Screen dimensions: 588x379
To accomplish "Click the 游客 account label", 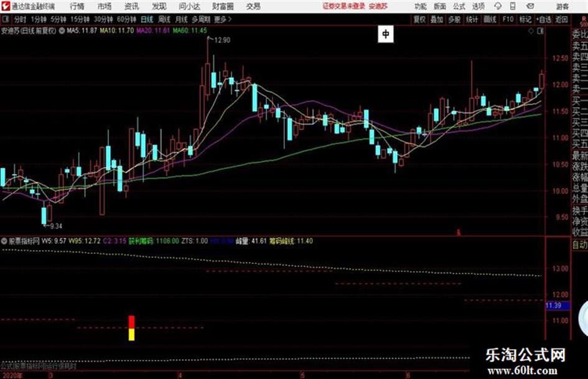I will (x=562, y=6).
